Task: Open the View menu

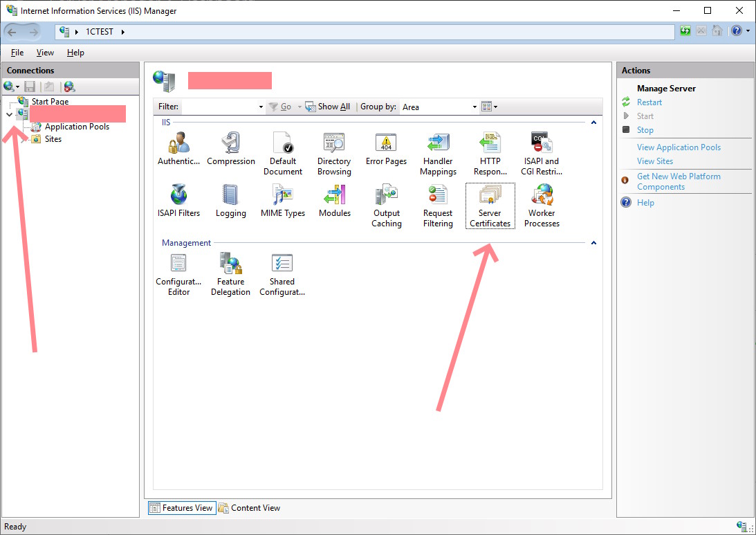Action: point(45,53)
